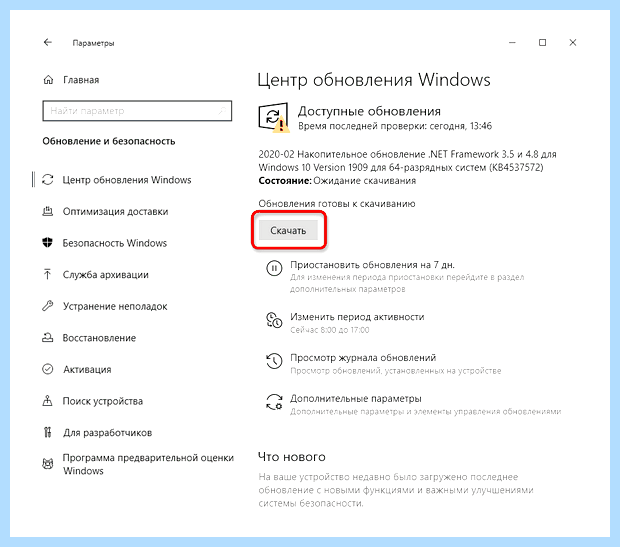Click 'Обновления готовы к скачиванию' text

click(x=337, y=204)
